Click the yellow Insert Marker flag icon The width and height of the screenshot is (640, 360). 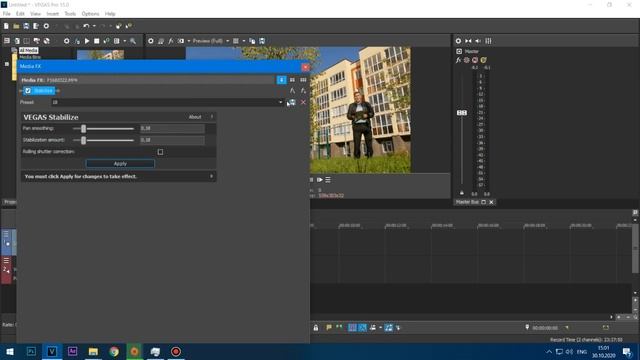point(329,327)
